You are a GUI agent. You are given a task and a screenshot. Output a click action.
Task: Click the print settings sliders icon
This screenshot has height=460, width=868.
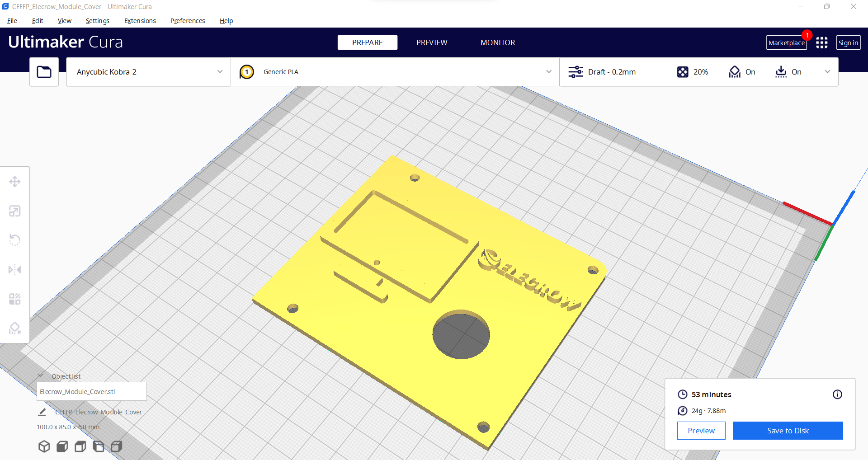tap(576, 72)
